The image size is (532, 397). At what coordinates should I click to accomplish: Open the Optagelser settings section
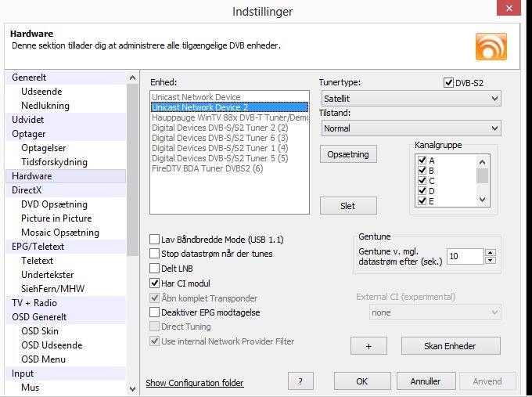[x=44, y=148]
